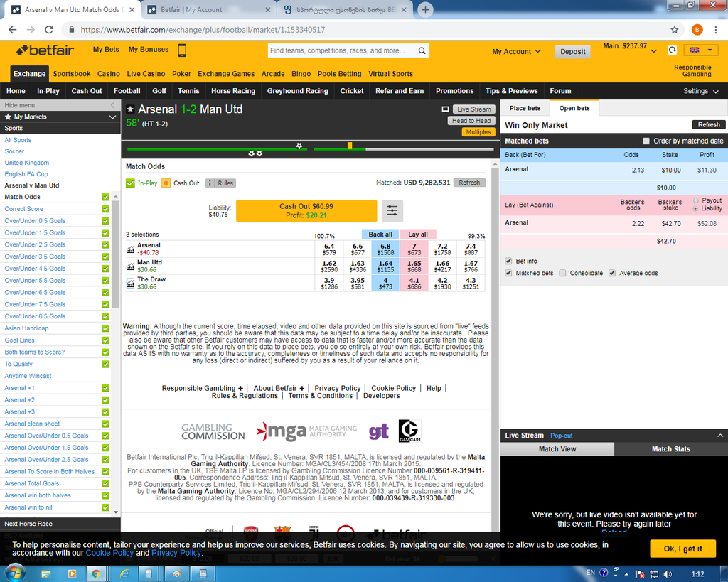
Task: Toggle Correct Score market checkbox
Action: (105, 210)
